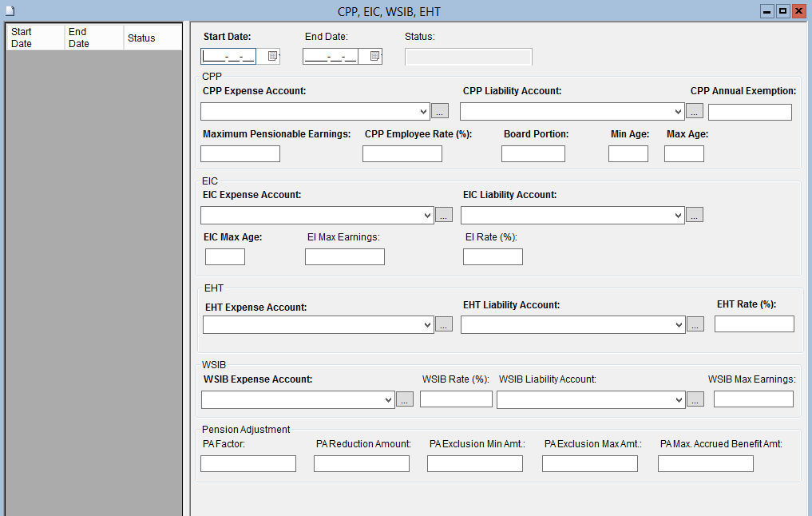Expand the EHT Liability Account dropdown
The image size is (812, 516).
pyautogui.click(x=679, y=324)
